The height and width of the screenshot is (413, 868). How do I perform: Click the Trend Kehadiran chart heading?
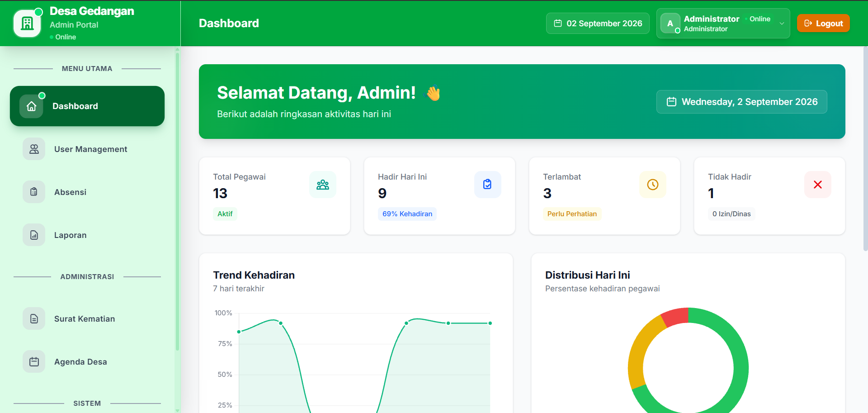point(254,275)
